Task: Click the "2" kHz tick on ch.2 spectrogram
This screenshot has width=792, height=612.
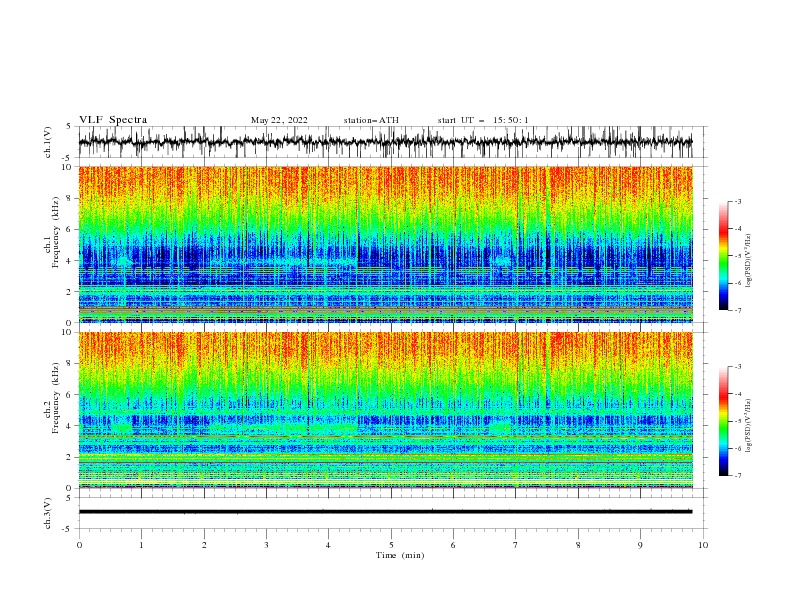Action: 69,457
